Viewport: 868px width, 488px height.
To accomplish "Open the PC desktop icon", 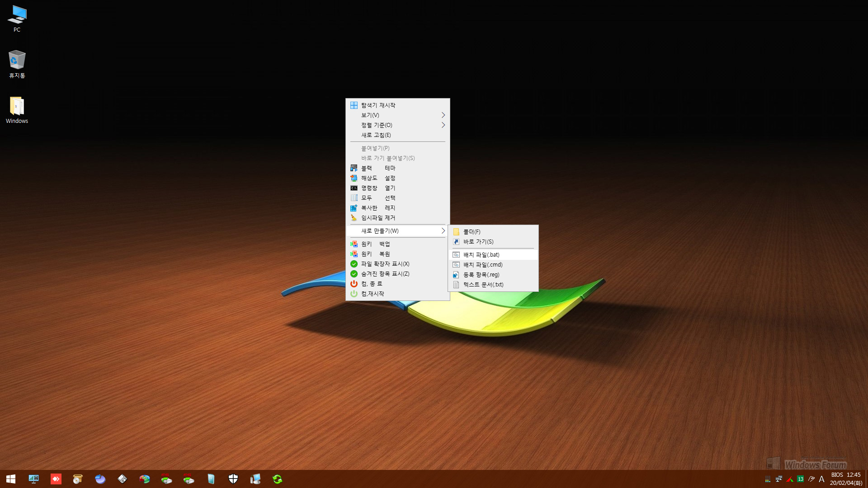I will (17, 19).
